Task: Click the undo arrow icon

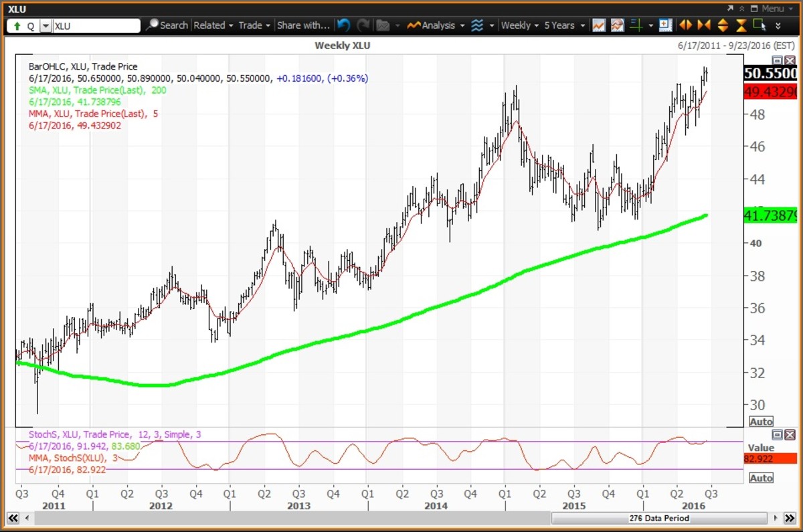Action: pos(343,25)
